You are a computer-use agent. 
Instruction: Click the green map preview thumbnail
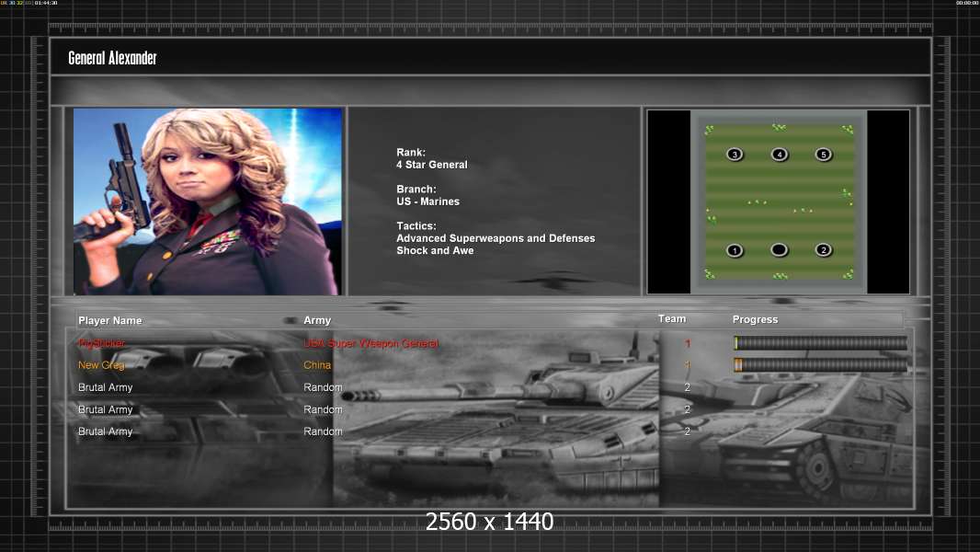tap(779, 201)
